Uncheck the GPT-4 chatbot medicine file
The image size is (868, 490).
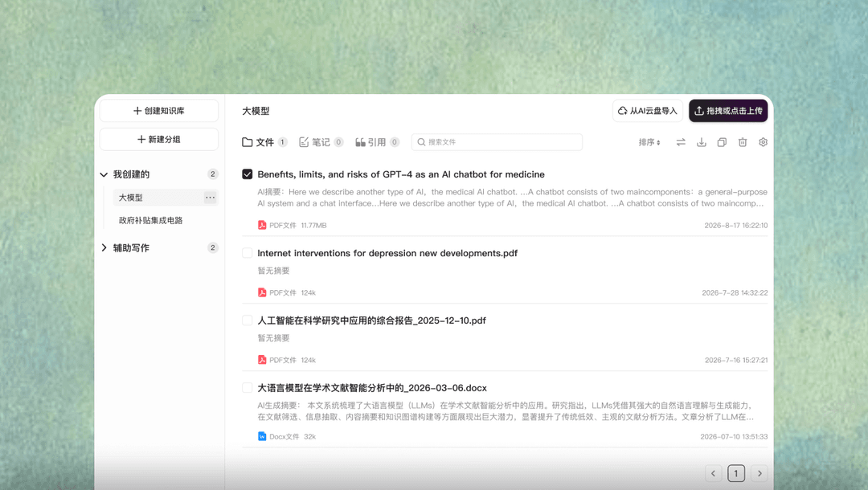248,174
